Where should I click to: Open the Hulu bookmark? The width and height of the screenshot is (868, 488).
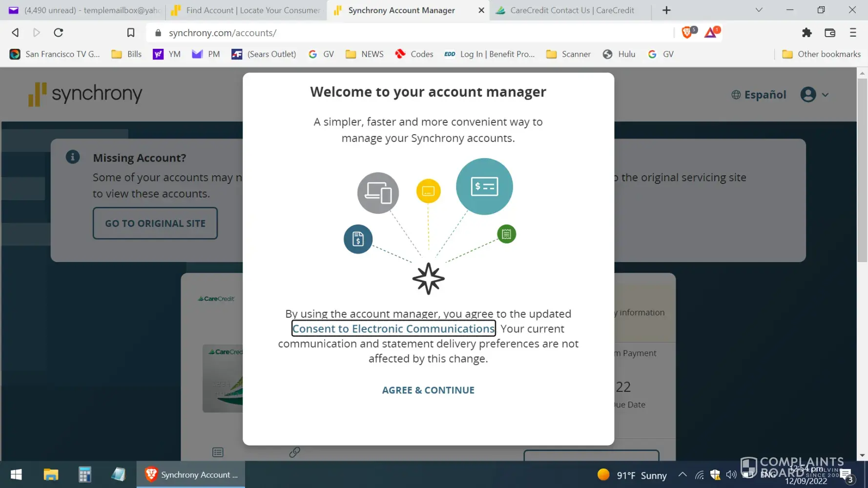click(619, 54)
